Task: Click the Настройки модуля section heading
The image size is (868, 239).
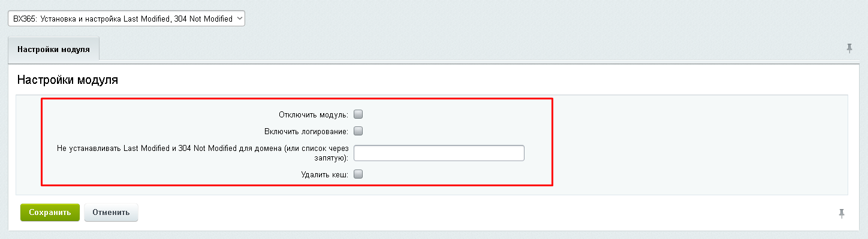Action: pos(68,80)
